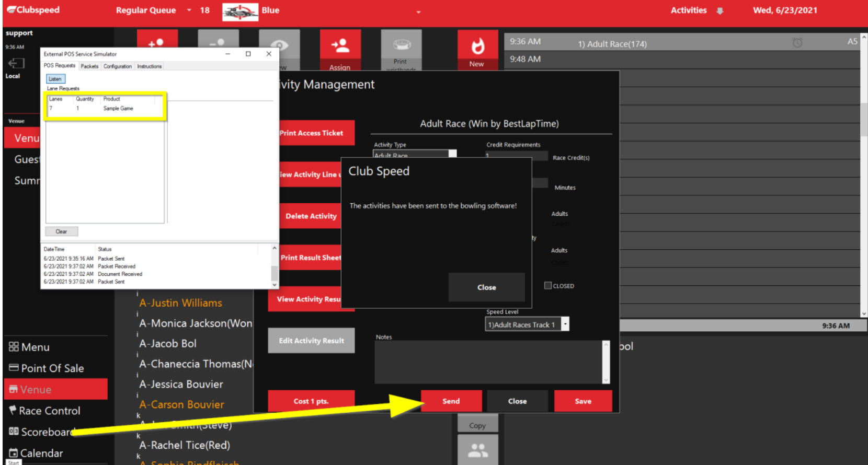The width and height of the screenshot is (868, 465).
Task: Switch to Packets tab
Action: (89, 66)
